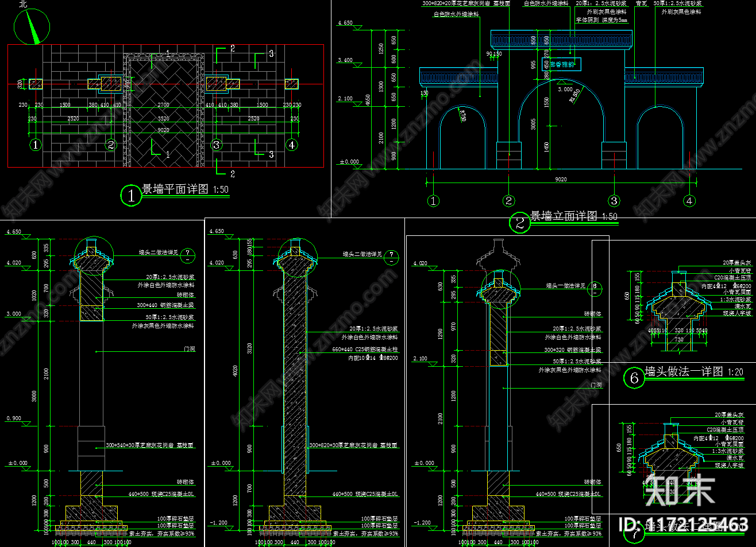Screen dimensions: 756x547
Task: Pick axis bubble 3 below the plan view
Action: click(x=217, y=145)
